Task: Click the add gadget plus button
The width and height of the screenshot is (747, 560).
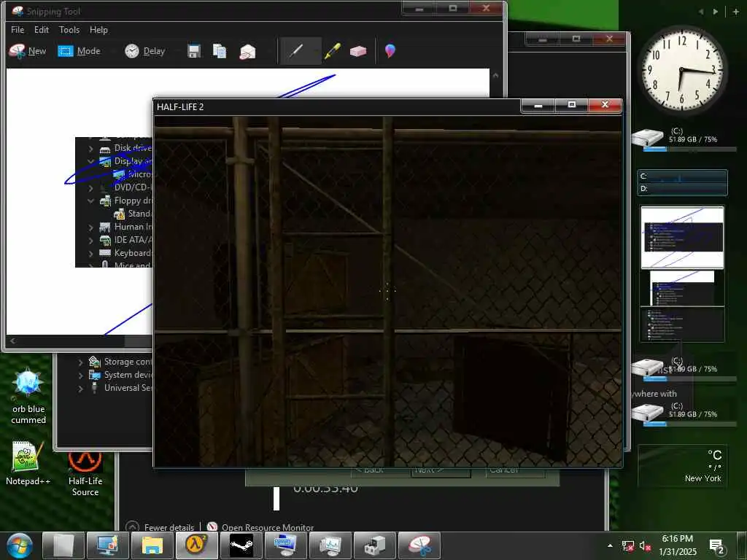Action: pyautogui.click(x=736, y=12)
